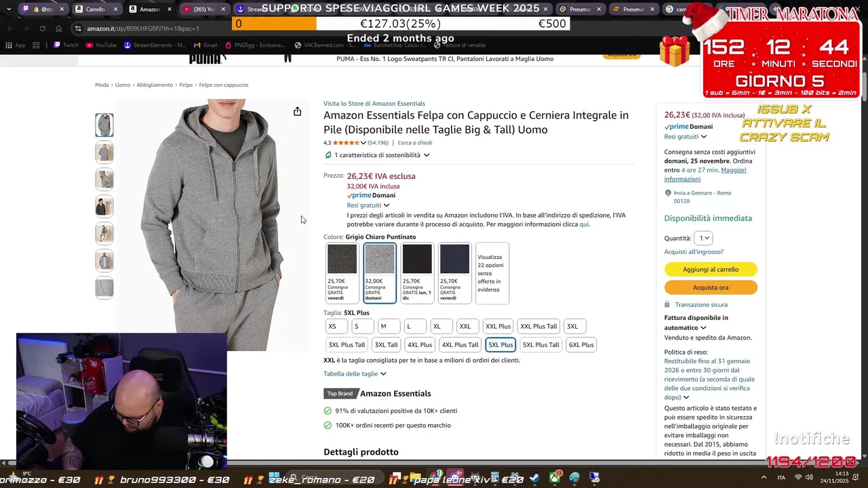868x488 pixels.
Task: Expand the '1 caratteristica di sostenibilità' chevron
Action: tap(427, 155)
